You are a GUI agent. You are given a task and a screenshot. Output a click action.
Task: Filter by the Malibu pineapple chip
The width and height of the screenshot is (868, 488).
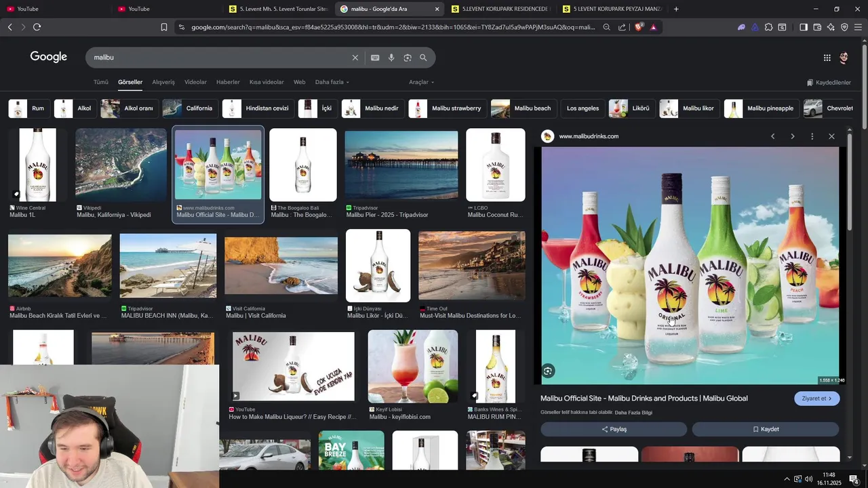[x=762, y=108]
